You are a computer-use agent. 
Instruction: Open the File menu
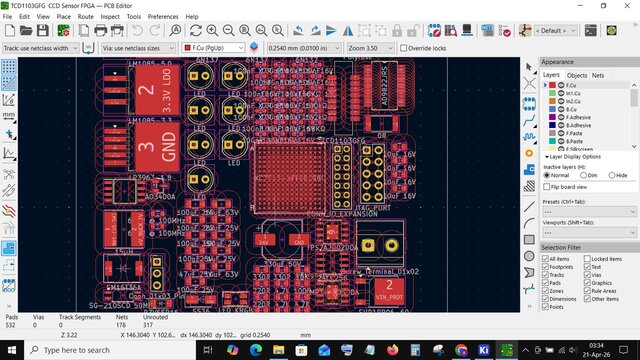coord(7,17)
